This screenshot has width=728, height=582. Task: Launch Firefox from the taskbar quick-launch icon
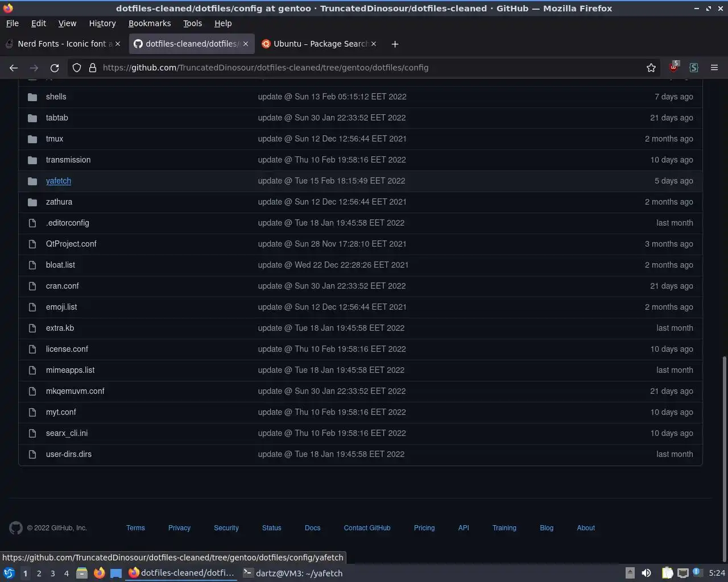[x=99, y=573]
